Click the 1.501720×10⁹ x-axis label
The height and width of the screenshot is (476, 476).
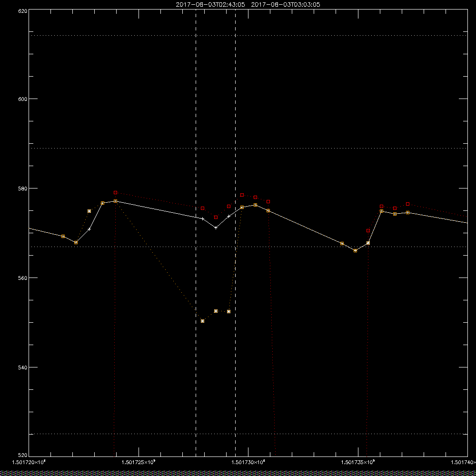[29, 462]
